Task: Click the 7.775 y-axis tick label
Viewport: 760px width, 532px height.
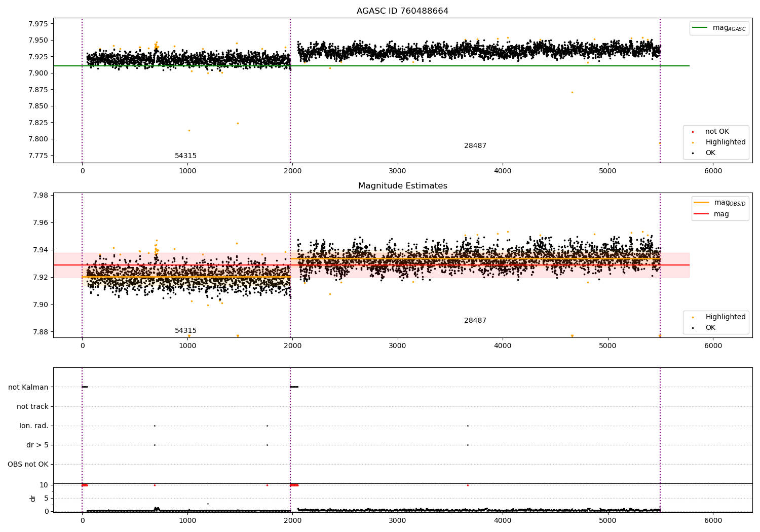Action: tap(38, 156)
